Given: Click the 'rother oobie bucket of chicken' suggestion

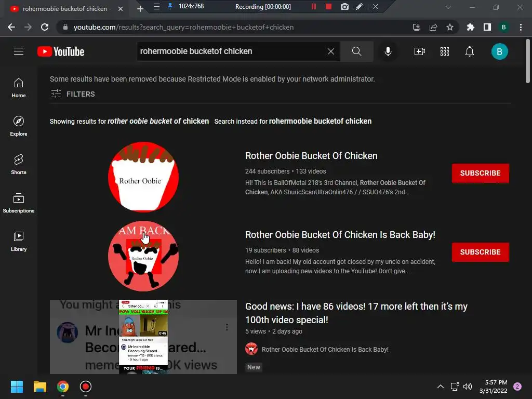Looking at the screenshot, I should tap(158, 121).
